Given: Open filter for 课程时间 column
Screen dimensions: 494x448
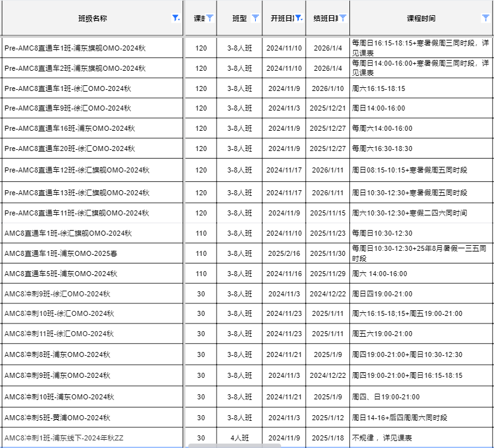Looking at the screenshot, I should 486,18.
